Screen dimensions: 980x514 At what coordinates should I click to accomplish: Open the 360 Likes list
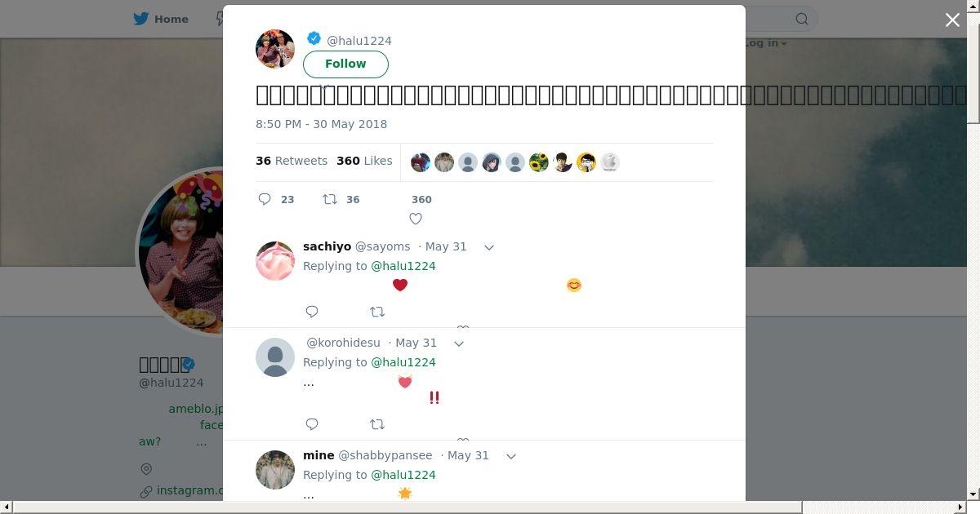(x=364, y=161)
